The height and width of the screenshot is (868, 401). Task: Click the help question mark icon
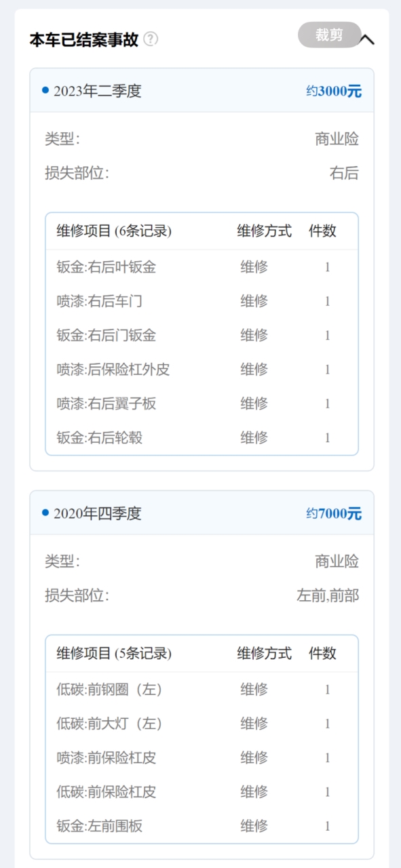click(x=151, y=39)
